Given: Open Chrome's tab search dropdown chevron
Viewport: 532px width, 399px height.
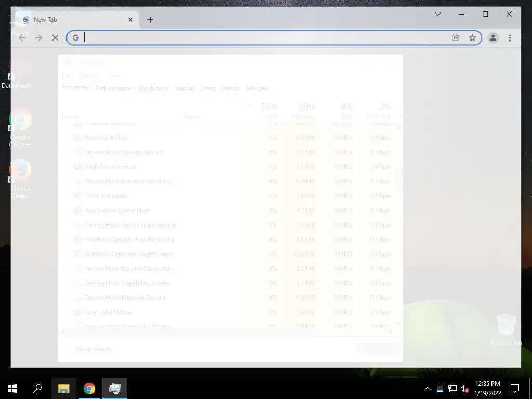Looking at the screenshot, I should tap(438, 14).
